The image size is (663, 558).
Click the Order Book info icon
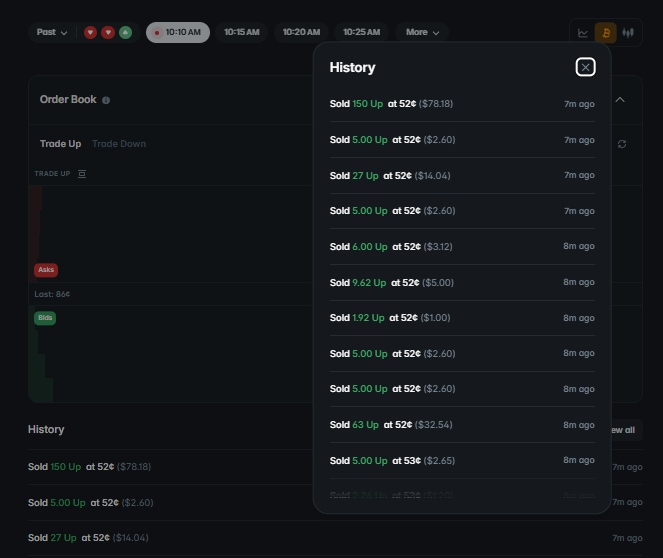pyautogui.click(x=106, y=100)
